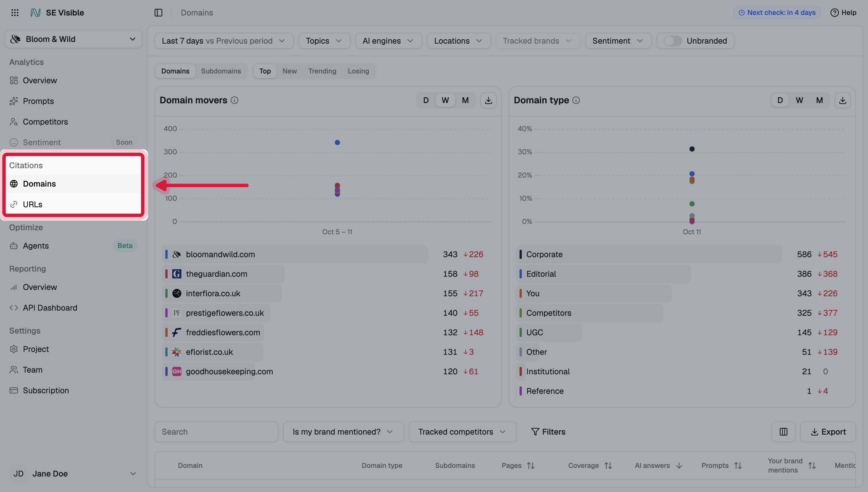The image size is (868, 492).
Task: Click the Corporate color marker in legend
Action: (x=520, y=254)
